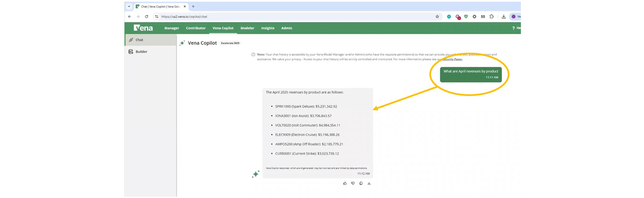Open the Modeler menu
This screenshot has height=198, width=644.
click(x=247, y=28)
